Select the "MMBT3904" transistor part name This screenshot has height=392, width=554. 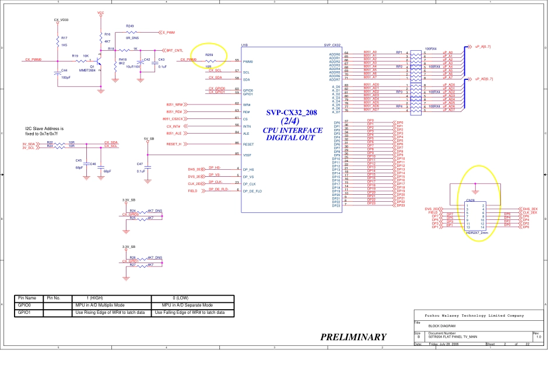87,71
